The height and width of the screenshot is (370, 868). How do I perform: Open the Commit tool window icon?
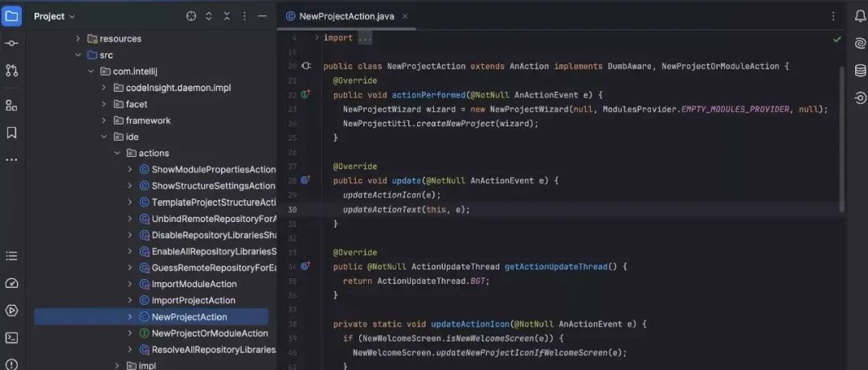11,43
